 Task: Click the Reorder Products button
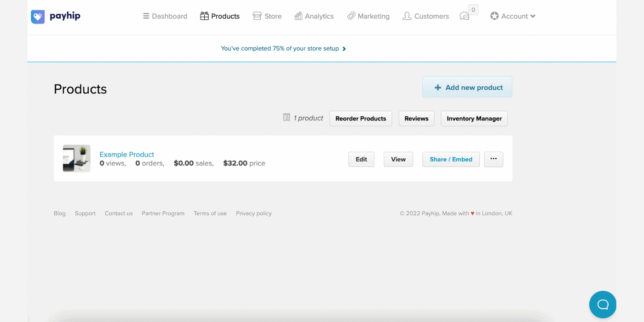361,118
